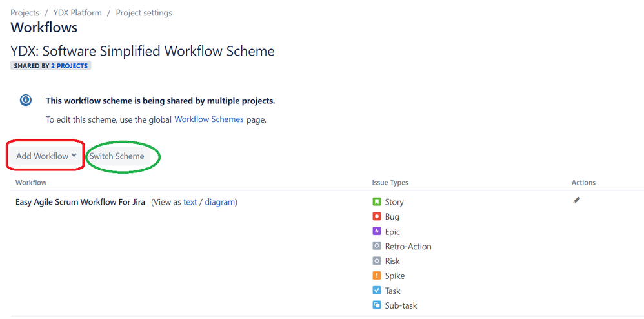Image resolution: width=644 pixels, height=319 pixels.
Task: Click the green Story issue type icon
Action: tap(377, 202)
